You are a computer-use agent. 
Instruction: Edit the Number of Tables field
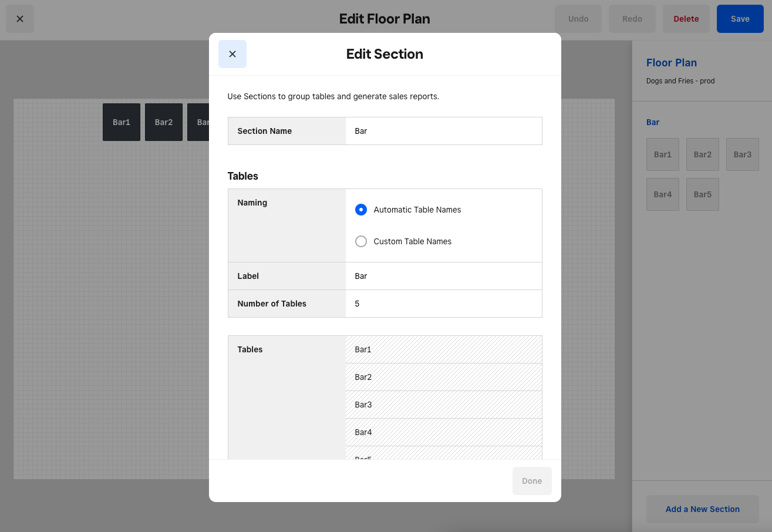coord(444,304)
